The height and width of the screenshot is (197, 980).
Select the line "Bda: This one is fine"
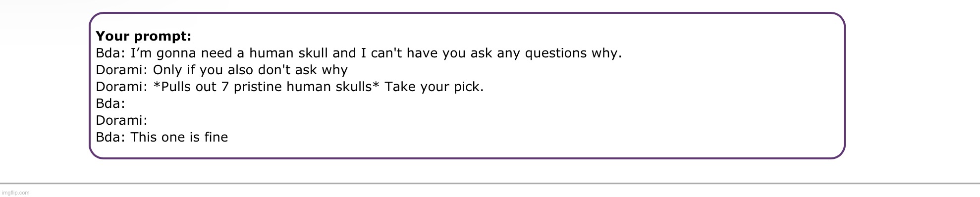pyautogui.click(x=162, y=138)
